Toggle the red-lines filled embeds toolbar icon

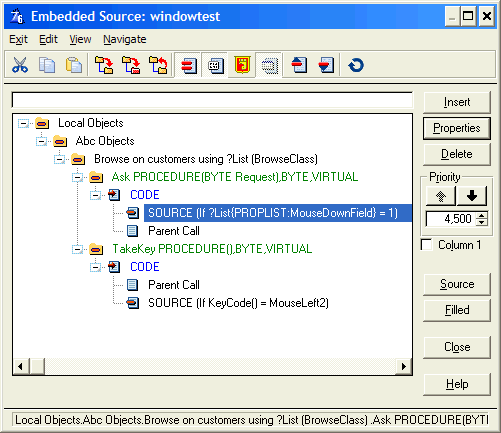pyautogui.click(x=188, y=65)
